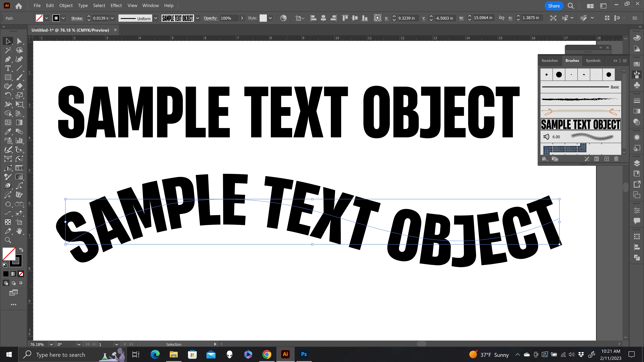
Task: Open Photoshop from the taskbar
Action: click(x=304, y=354)
